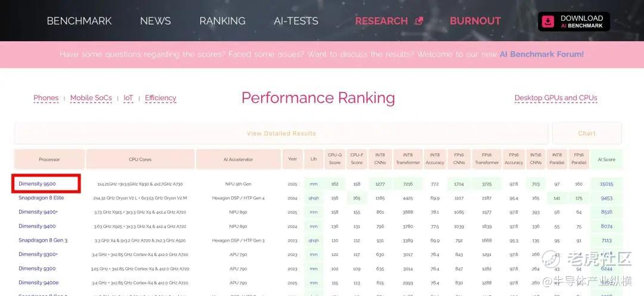
Task: Click Dimensity 9500 CPU cores description
Action: point(140,184)
